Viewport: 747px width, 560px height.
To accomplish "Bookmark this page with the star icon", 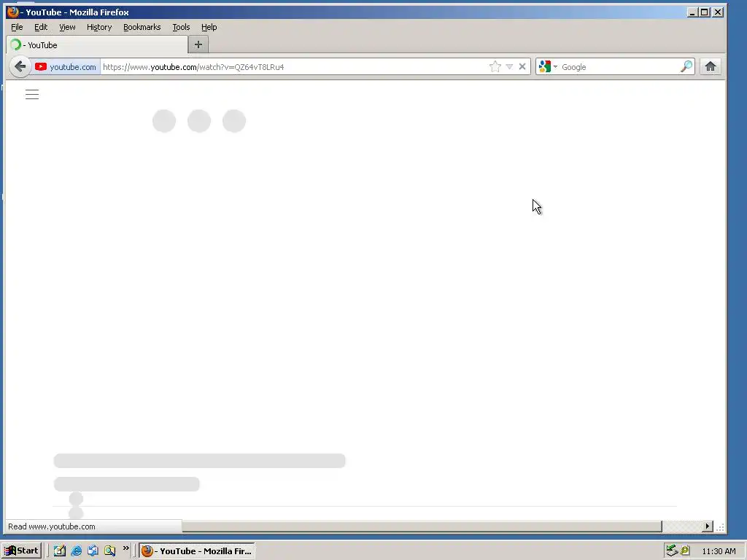I will 495,66.
